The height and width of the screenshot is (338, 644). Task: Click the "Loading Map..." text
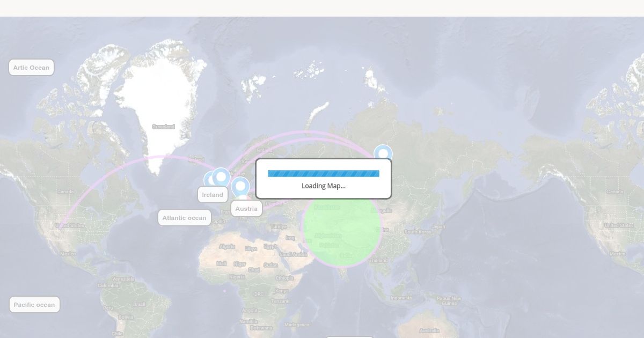tap(323, 186)
